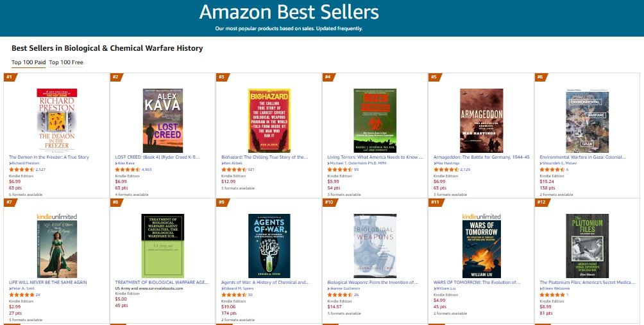Select the Armageddon book cover

click(x=481, y=120)
